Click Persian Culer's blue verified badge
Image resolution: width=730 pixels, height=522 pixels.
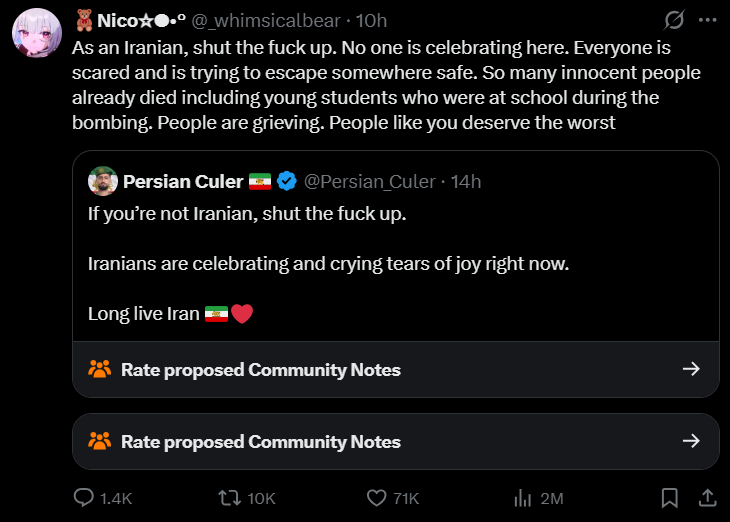[x=287, y=181]
